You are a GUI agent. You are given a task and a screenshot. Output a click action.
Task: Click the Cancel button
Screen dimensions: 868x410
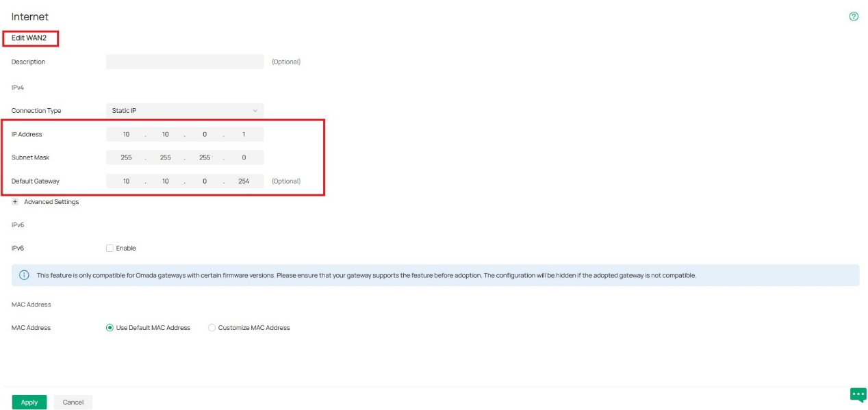pos(73,402)
